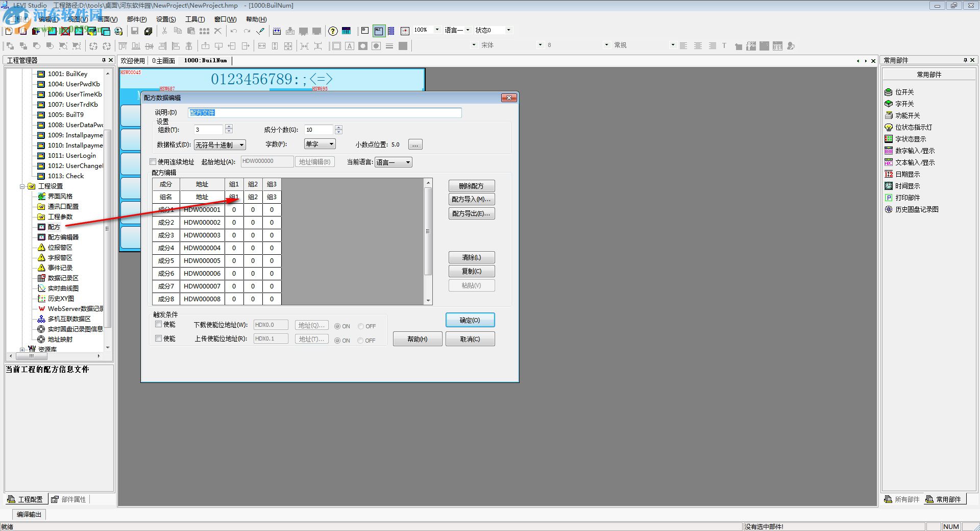
Task: Switch to the Welcome (欢迎使用) tab
Action: [133, 61]
